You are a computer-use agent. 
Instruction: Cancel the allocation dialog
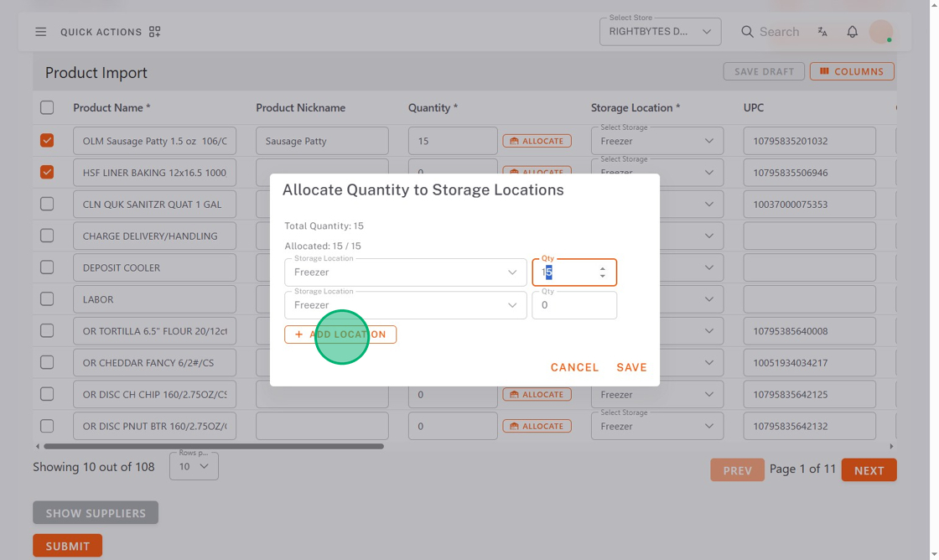coord(574,367)
